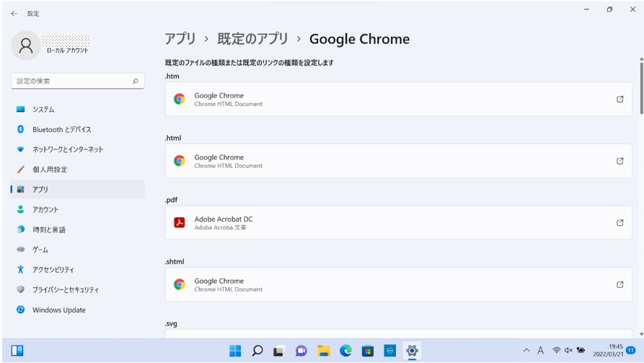The width and height of the screenshot is (644, 363).
Task: Open taskbar Search
Action: (257, 351)
